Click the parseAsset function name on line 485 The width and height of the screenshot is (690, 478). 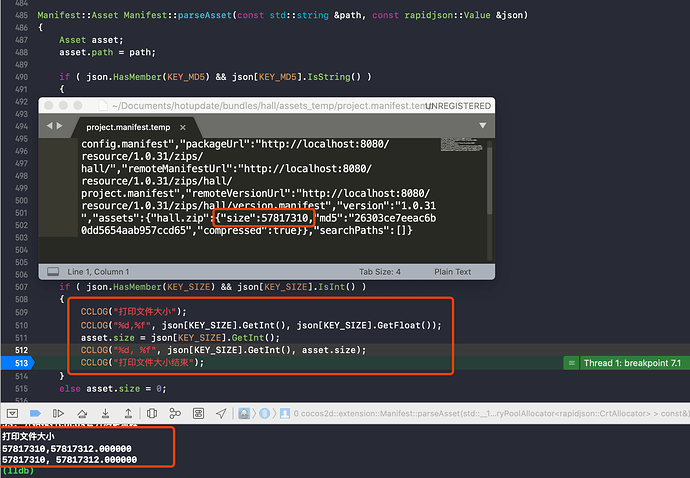tap(205, 15)
